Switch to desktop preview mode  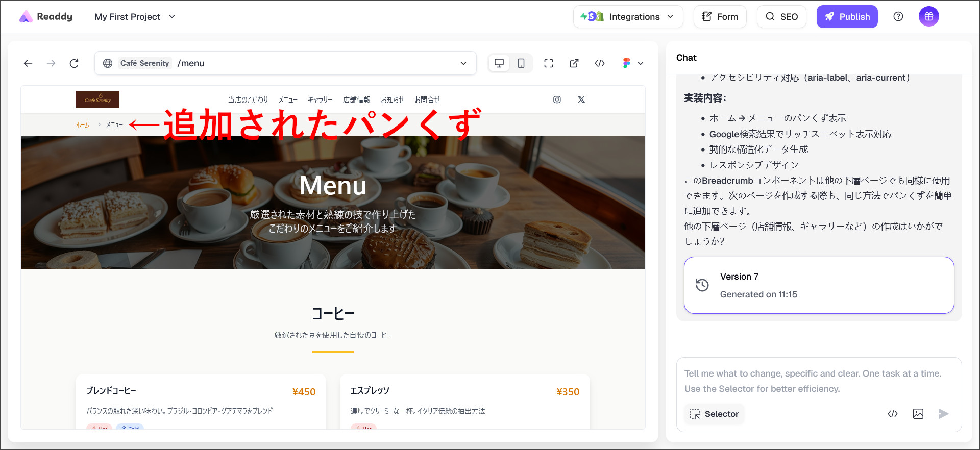click(499, 63)
